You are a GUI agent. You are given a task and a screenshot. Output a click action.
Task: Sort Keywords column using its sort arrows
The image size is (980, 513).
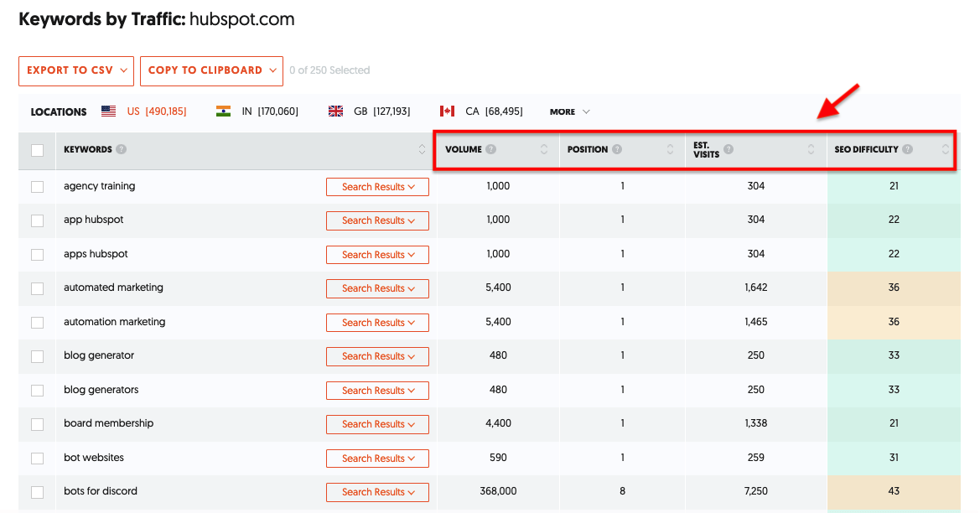tap(422, 150)
